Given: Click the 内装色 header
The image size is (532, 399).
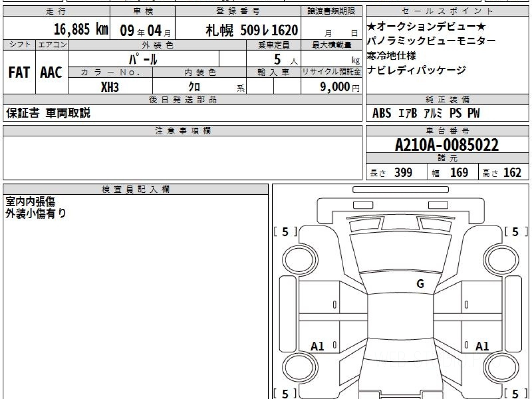Looking at the screenshot, I should click(199, 72).
